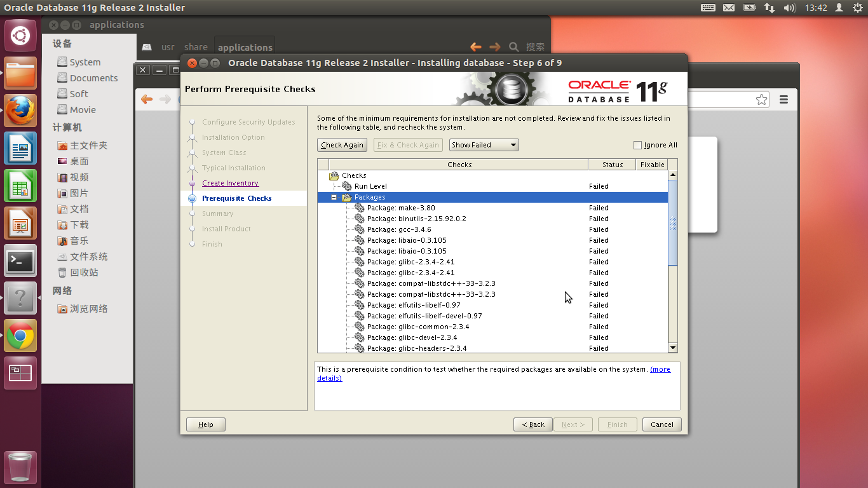
Task: Click file manager back arrow
Action: (475, 46)
